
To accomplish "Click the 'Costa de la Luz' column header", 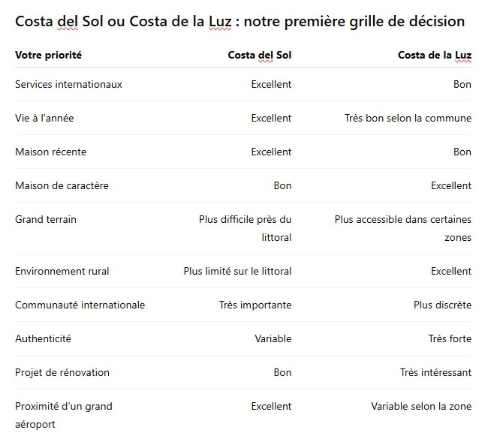I will click(x=435, y=55).
